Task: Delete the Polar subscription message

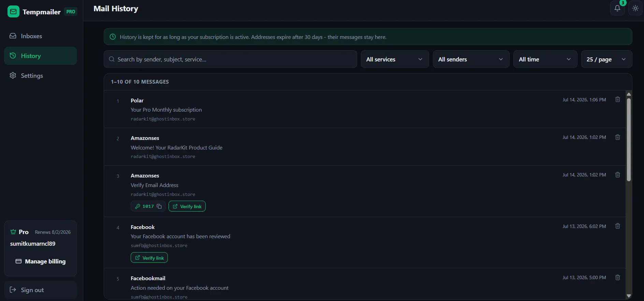Action: click(x=617, y=99)
